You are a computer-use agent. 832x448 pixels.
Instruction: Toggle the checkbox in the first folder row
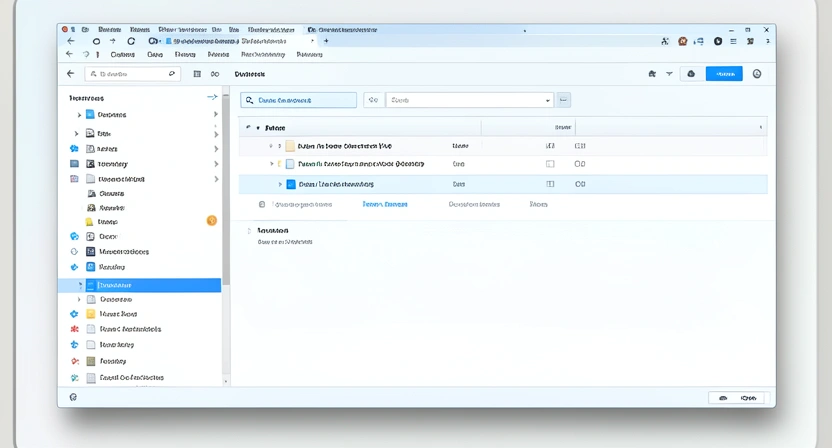550,146
